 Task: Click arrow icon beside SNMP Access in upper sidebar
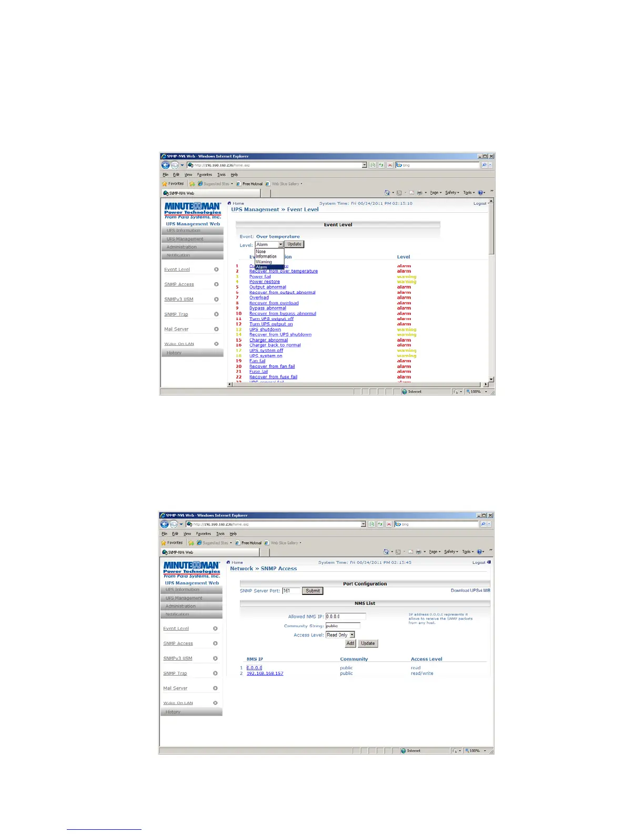pos(216,284)
